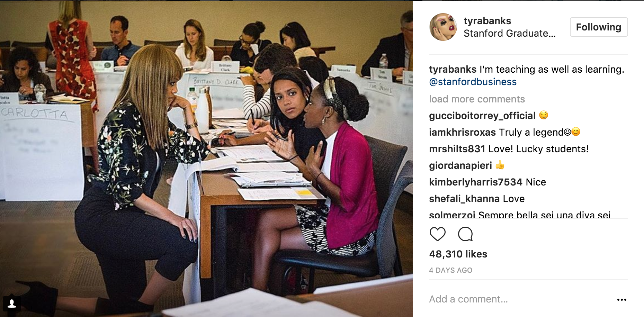Expand load more comments
This screenshot has height=317, width=644.
pyautogui.click(x=477, y=99)
